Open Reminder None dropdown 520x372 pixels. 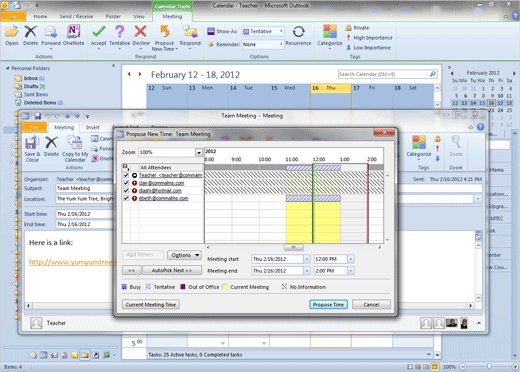pos(281,44)
